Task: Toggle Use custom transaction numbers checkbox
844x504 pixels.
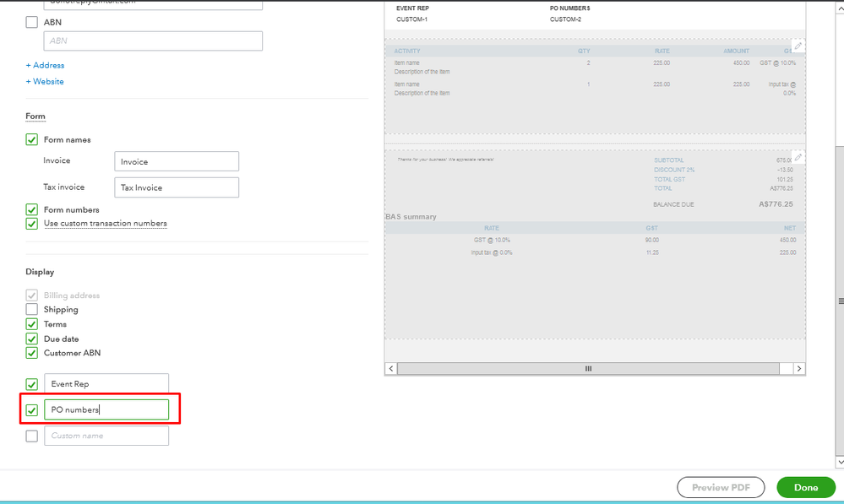Action: [32, 223]
